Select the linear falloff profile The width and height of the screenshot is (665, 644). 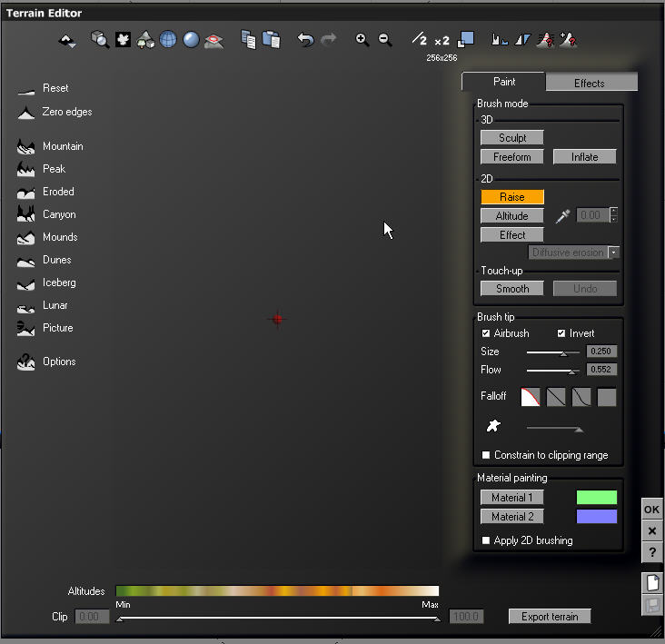[x=556, y=397]
